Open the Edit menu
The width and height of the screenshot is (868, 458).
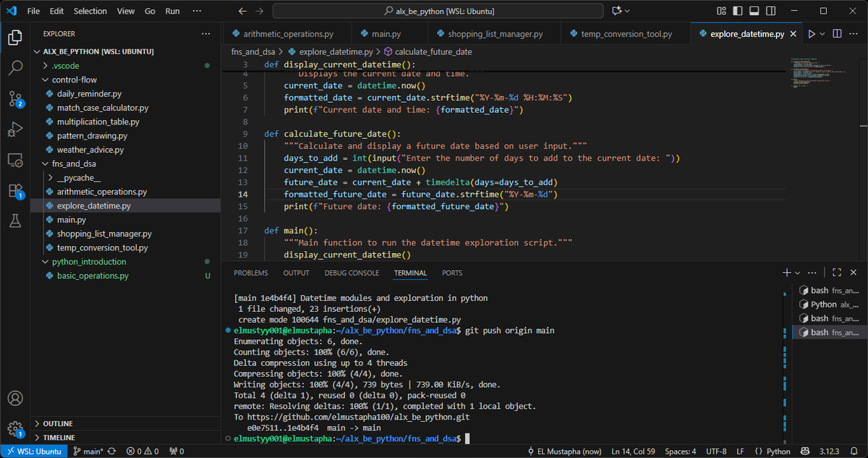pos(57,12)
